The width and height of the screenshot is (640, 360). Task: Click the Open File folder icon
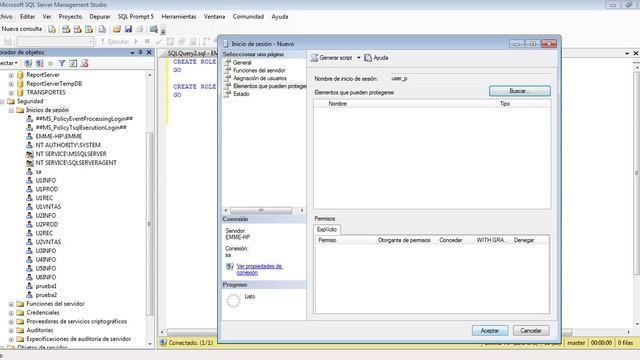coord(117,29)
